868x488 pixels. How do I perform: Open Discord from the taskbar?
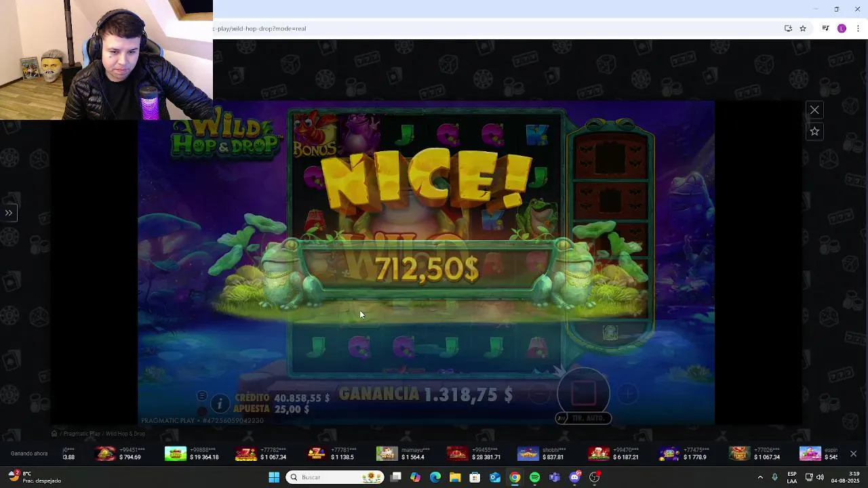tap(575, 477)
